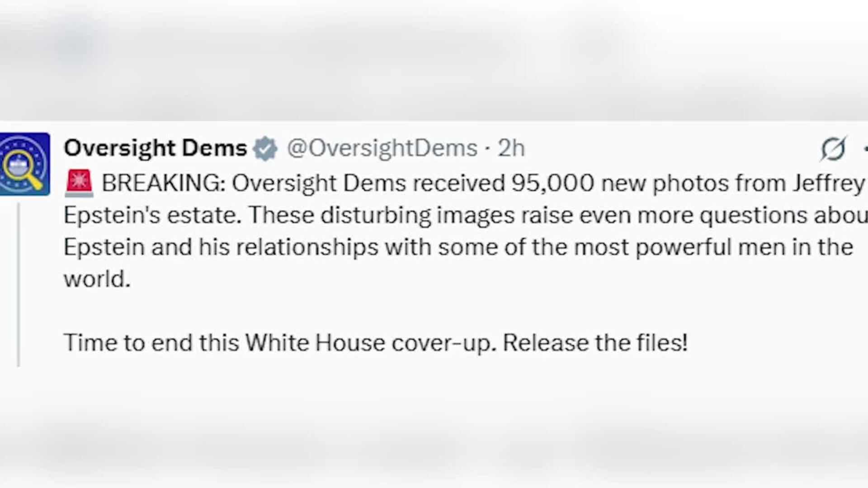Click the Grok slashed-circle icon
Viewport: 868px width, 488px height.
pyautogui.click(x=833, y=149)
